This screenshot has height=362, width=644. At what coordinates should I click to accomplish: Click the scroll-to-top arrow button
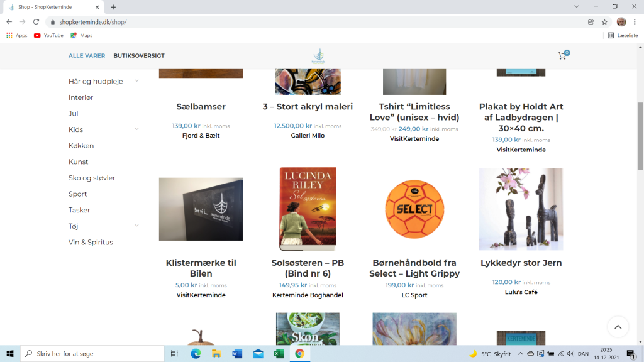(618, 327)
